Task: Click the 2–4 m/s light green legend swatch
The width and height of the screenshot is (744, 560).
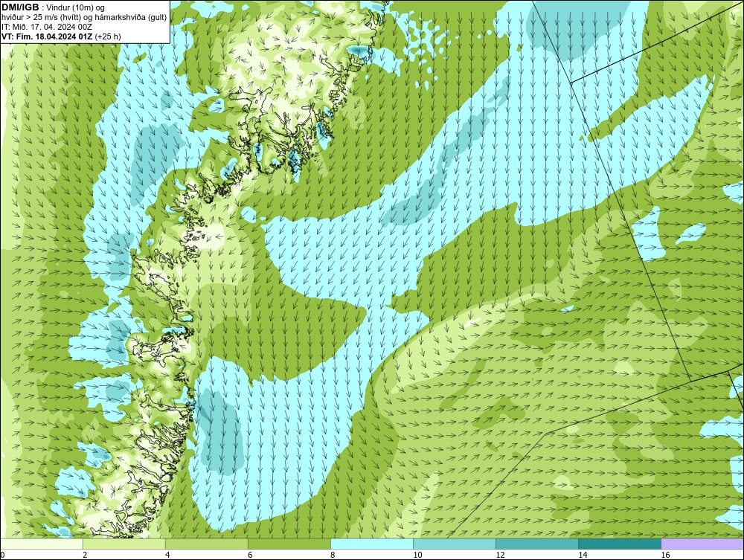Action: point(124,544)
